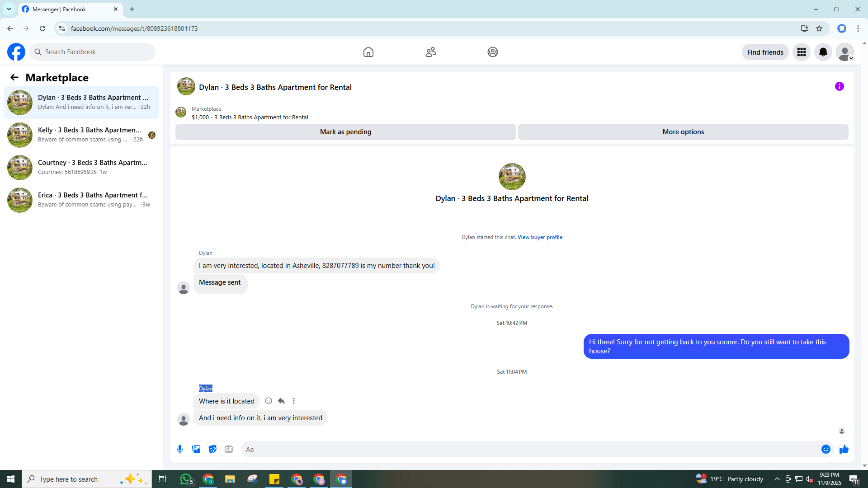
Task: Open WhatsApp from the taskbar
Action: pos(186,479)
